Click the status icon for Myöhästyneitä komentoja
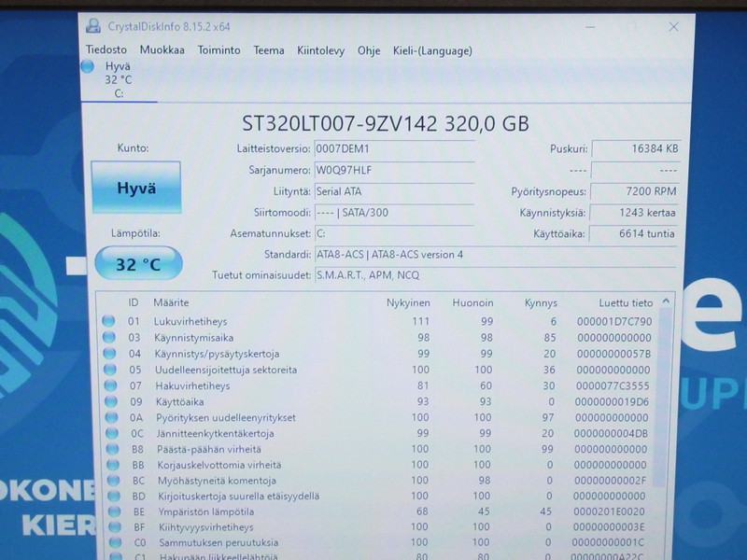The image size is (747, 560). (113, 481)
